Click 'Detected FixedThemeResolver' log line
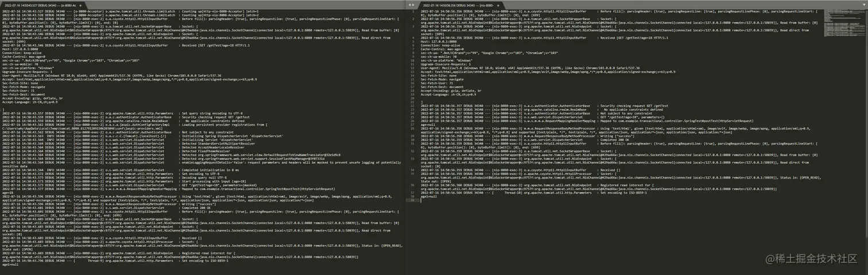Image resolution: width=868 pixels, height=275 pixels. point(117,151)
